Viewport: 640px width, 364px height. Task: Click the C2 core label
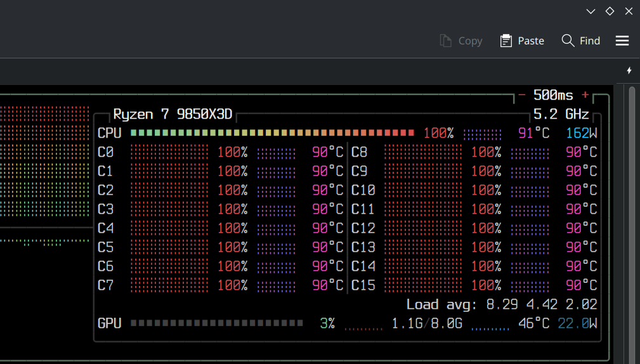105,190
